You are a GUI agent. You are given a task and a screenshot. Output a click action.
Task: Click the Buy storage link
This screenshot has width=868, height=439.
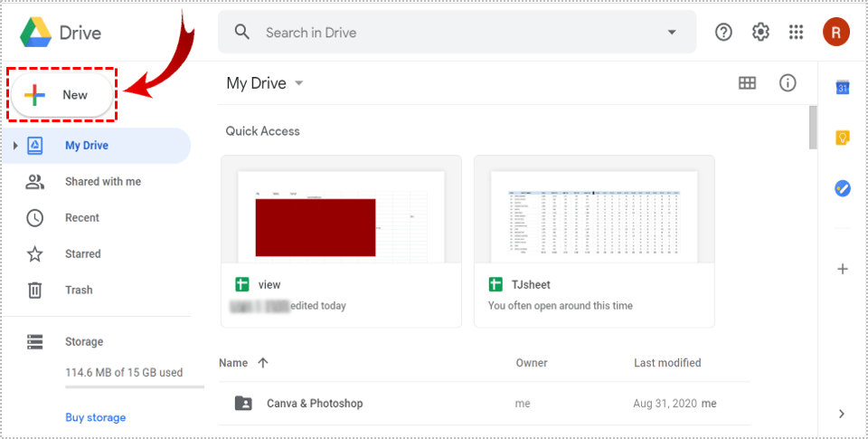coord(95,417)
